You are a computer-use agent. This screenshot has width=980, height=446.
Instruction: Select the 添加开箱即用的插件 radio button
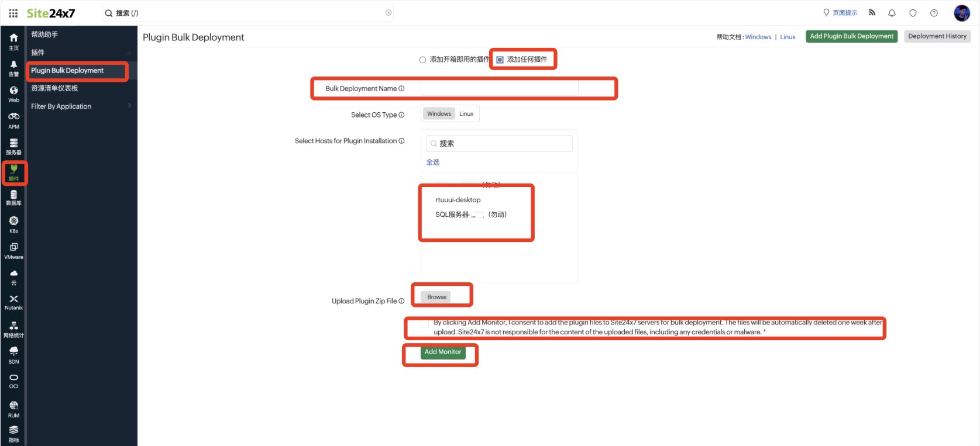(x=422, y=60)
